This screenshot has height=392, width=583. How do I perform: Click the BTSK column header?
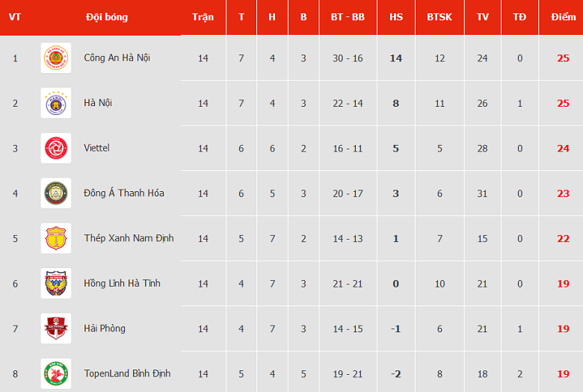coord(439,17)
